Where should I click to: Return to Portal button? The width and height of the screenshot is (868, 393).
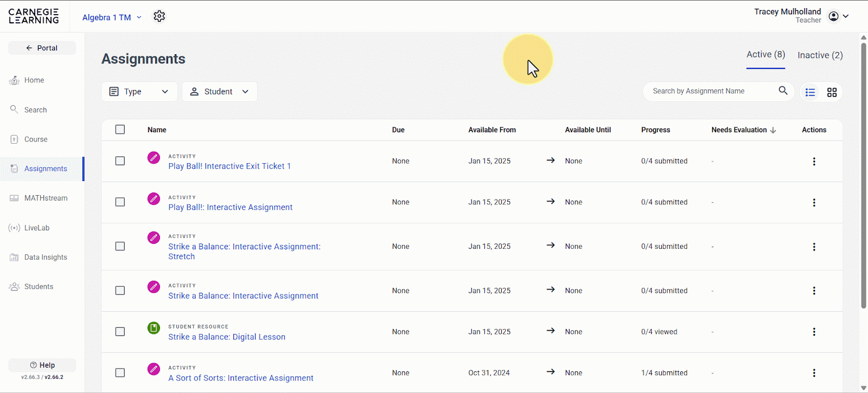pyautogui.click(x=42, y=48)
